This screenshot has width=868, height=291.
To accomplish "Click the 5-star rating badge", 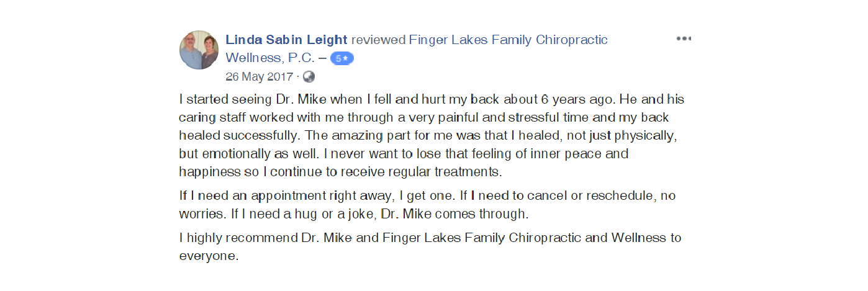I will pos(342,58).
